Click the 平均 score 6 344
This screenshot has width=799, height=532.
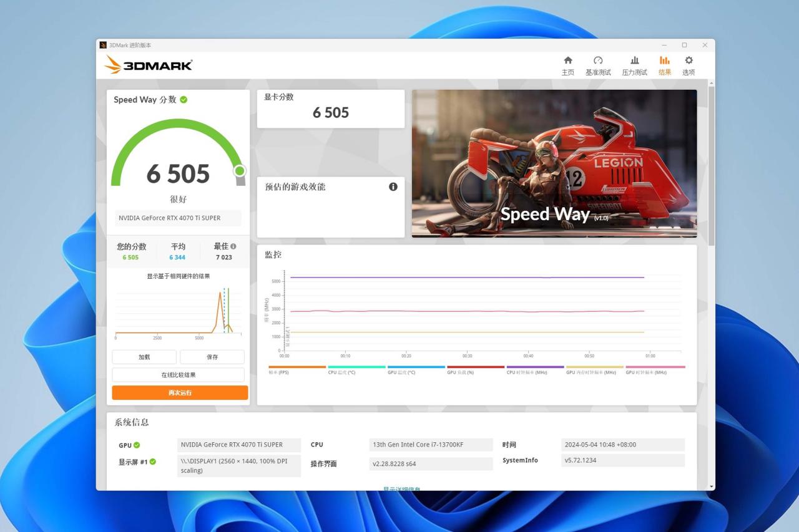pyautogui.click(x=177, y=257)
